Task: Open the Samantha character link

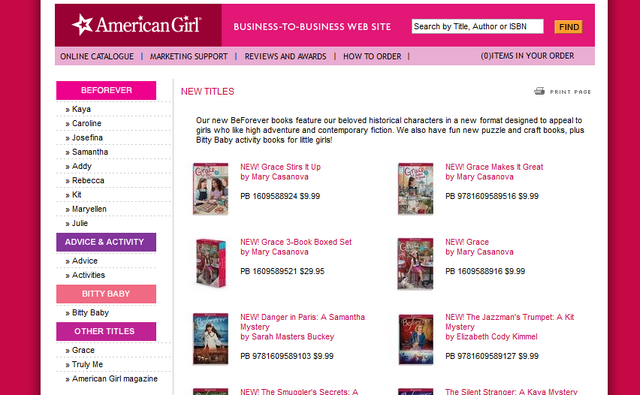Action: (90, 152)
